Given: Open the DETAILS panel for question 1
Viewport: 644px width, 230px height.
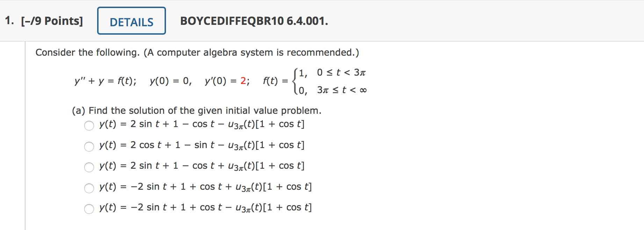Looking at the screenshot, I should tap(131, 21).
